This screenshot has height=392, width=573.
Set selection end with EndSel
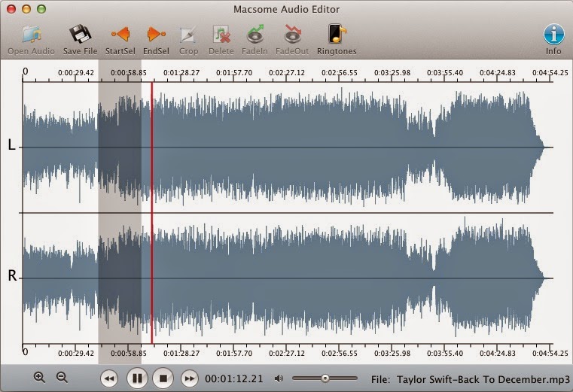(156, 40)
